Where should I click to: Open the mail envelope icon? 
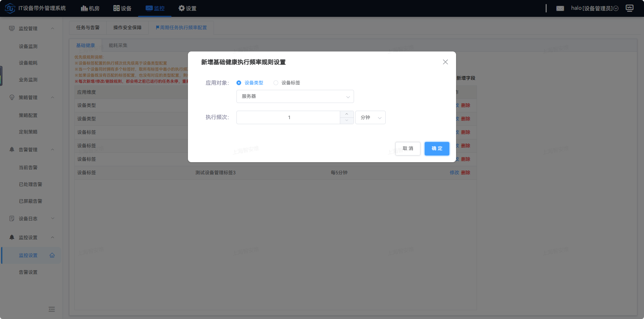point(560,8)
